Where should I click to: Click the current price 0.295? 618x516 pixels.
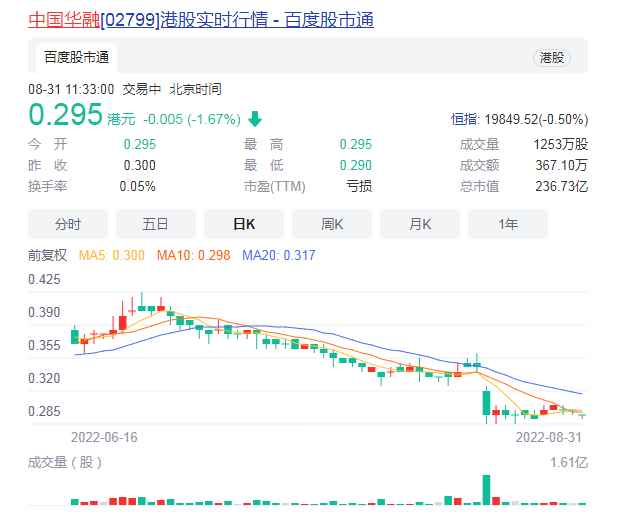(x=65, y=117)
